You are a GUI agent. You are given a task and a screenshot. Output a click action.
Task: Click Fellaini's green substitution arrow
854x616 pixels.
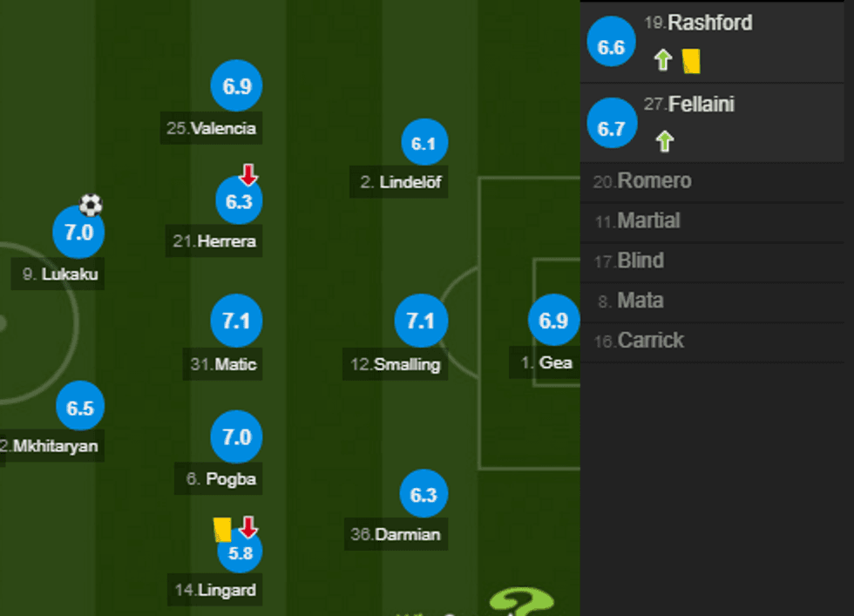coord(663,139)
